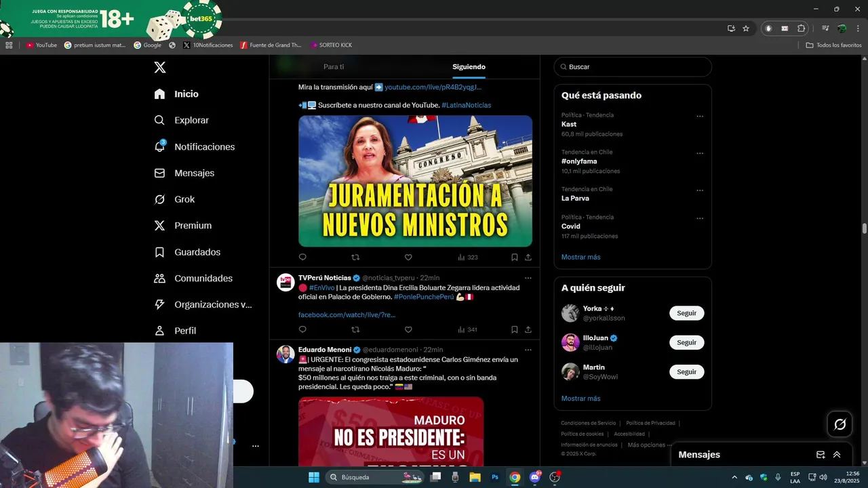Click the Windows Start button
Image resolution: width=868 pixels, height=488 pixels.
314,477
